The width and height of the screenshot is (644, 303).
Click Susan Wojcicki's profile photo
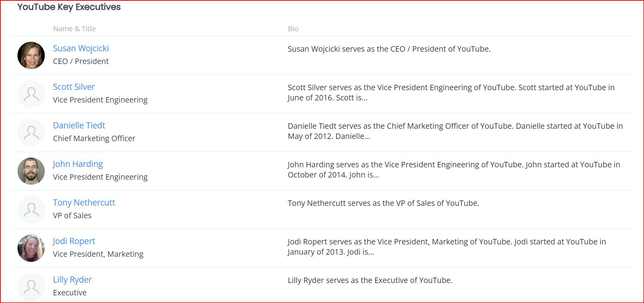click(x=31, y=55)
